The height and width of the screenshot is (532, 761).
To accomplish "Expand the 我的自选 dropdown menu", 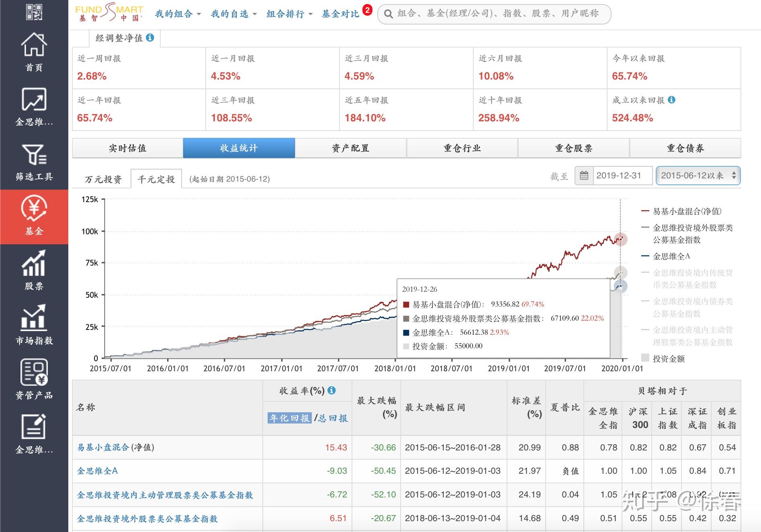I will point(233,14).
